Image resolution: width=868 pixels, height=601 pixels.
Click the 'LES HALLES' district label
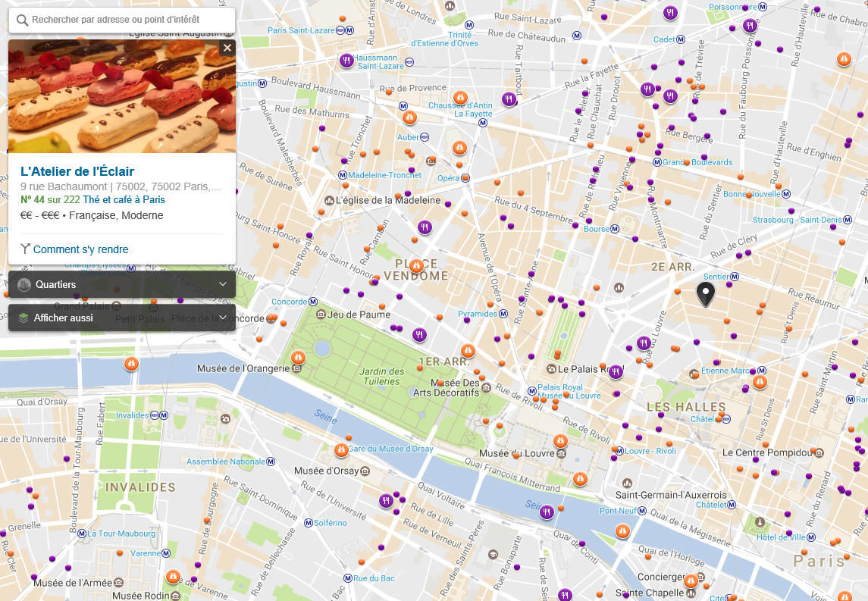click(x=686, y=407)
